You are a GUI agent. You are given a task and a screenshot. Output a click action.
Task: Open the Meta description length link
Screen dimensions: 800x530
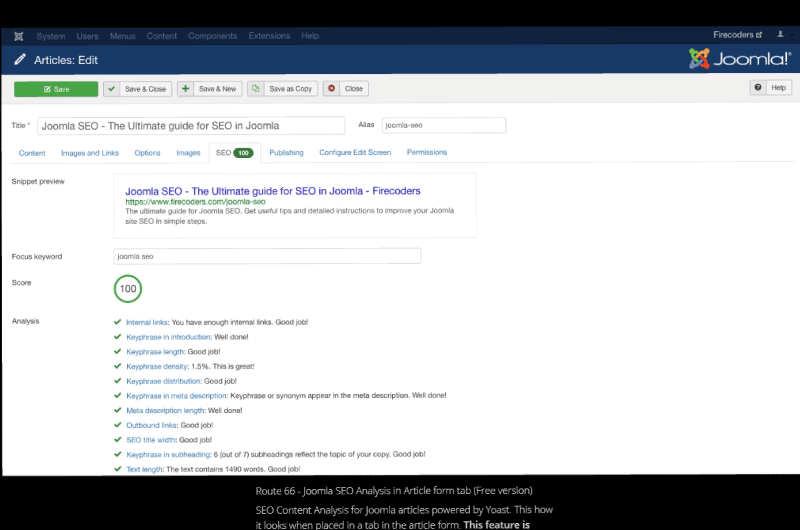pyautogui.click(x=165, y=410)
